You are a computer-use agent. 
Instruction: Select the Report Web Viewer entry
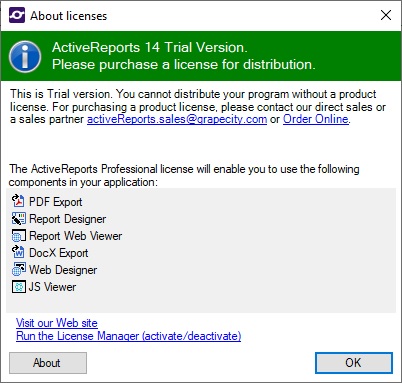[x=67, y=236]
